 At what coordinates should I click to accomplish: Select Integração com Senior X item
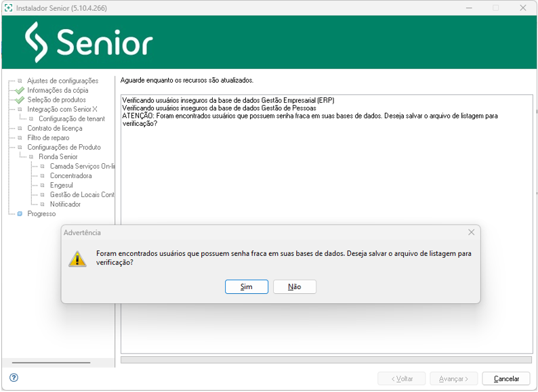[62, 110]
